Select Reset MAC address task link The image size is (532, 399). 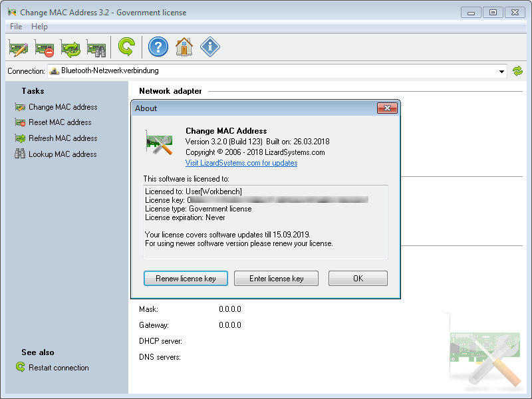[x=60, y=122]
